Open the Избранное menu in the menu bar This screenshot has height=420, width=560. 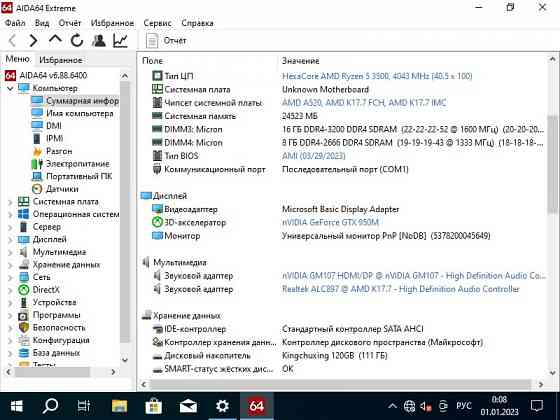click(x=112, y=23)
